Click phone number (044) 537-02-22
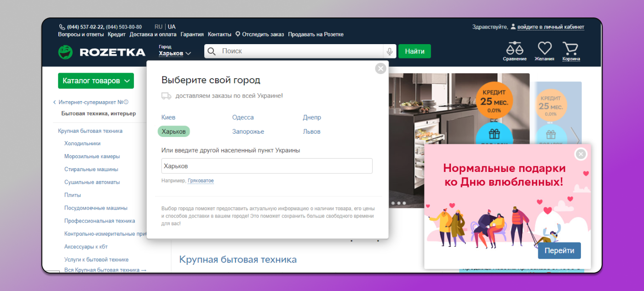The image size is (644, 291). click(x=86, y=27)
